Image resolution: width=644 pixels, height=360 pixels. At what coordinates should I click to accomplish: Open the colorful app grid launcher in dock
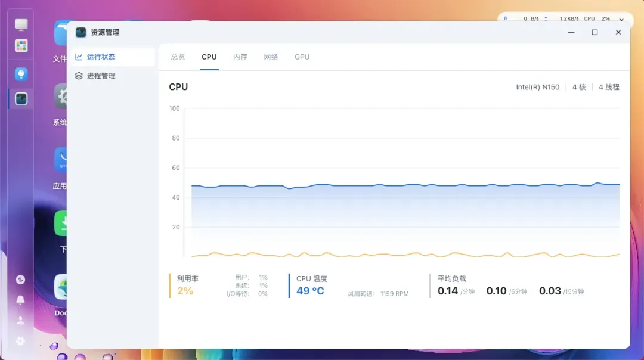pos(21,45)
